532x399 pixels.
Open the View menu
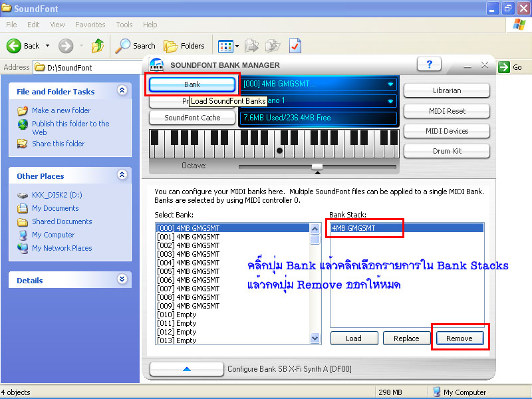coord(57,25)
